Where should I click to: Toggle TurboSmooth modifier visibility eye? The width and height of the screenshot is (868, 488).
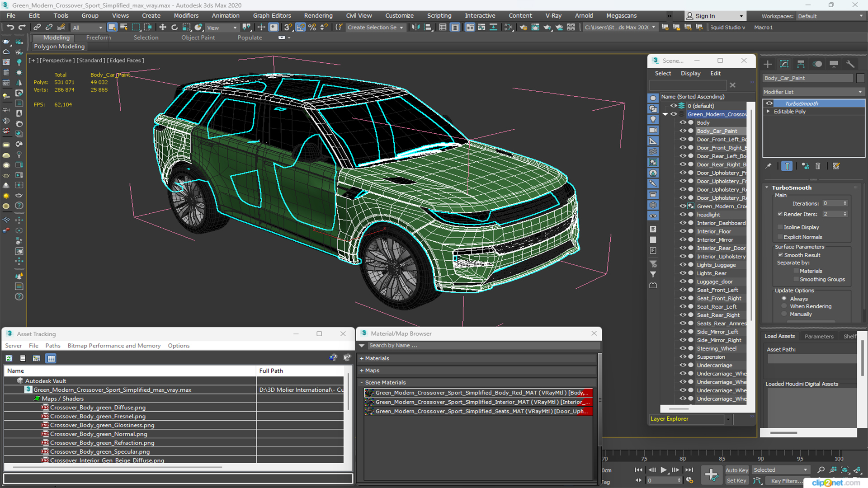(x=769, y=103)
